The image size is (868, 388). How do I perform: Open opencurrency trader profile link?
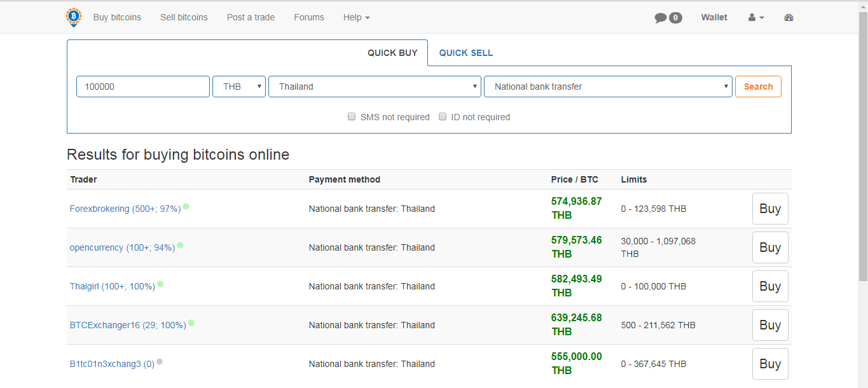[x=122, y=247]
